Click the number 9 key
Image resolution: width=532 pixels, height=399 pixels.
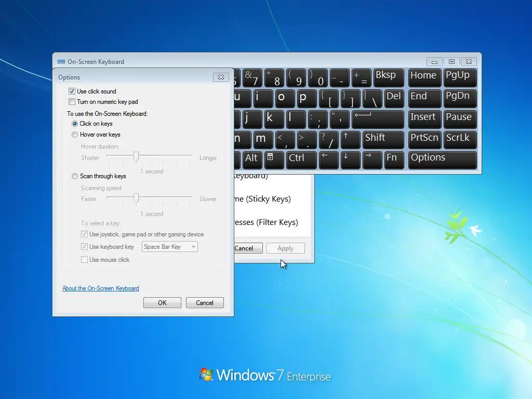pos(296,78)
